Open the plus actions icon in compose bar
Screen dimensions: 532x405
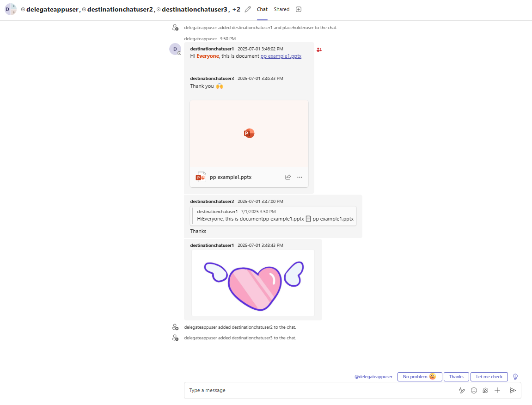click(497, 390)
